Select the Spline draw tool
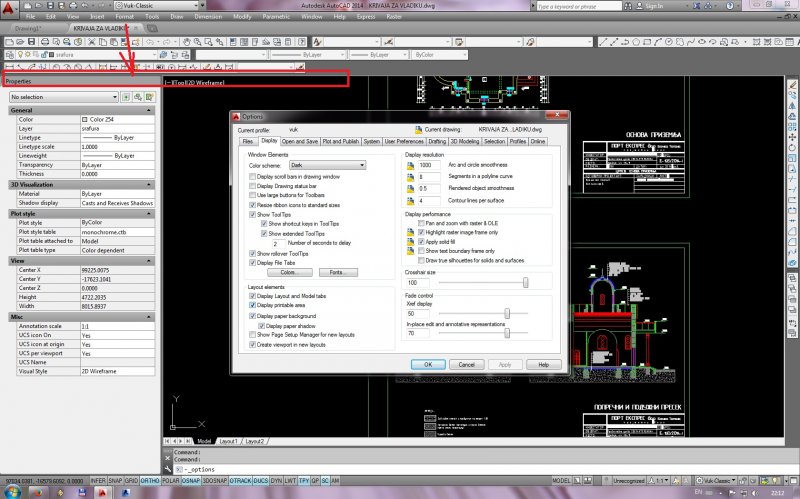800x499 pixels. (x=691, y=42)
